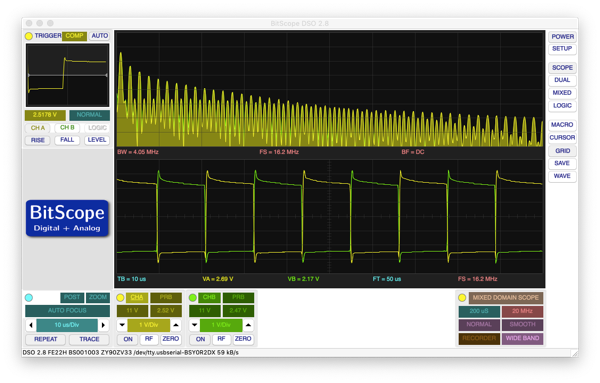600x383 pixels.
Task: Enable AUTO trigger mode
Action: click(x=99, y=36)
